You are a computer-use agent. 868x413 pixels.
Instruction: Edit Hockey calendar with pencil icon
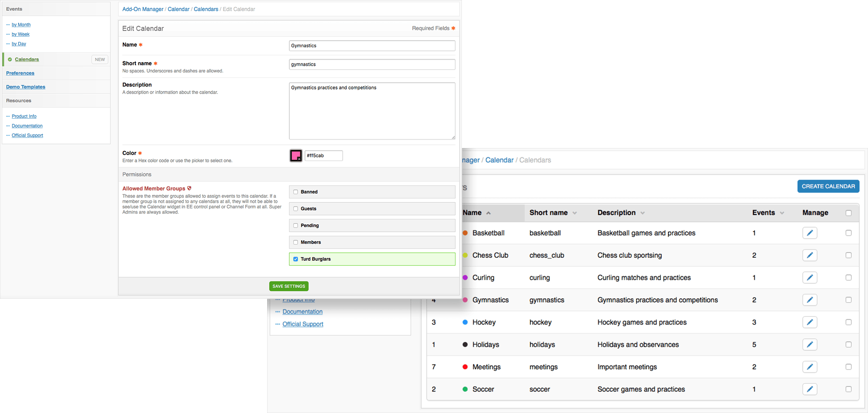click(810, 322)
